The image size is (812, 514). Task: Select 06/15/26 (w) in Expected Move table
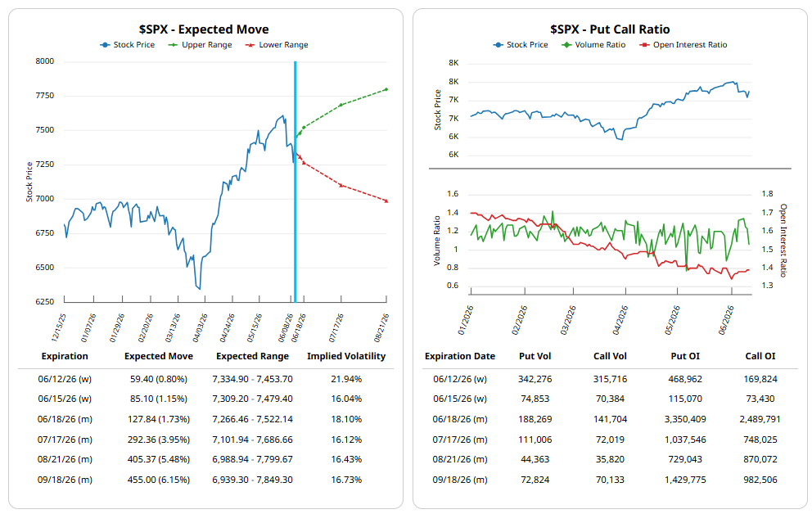click(65, 399)
